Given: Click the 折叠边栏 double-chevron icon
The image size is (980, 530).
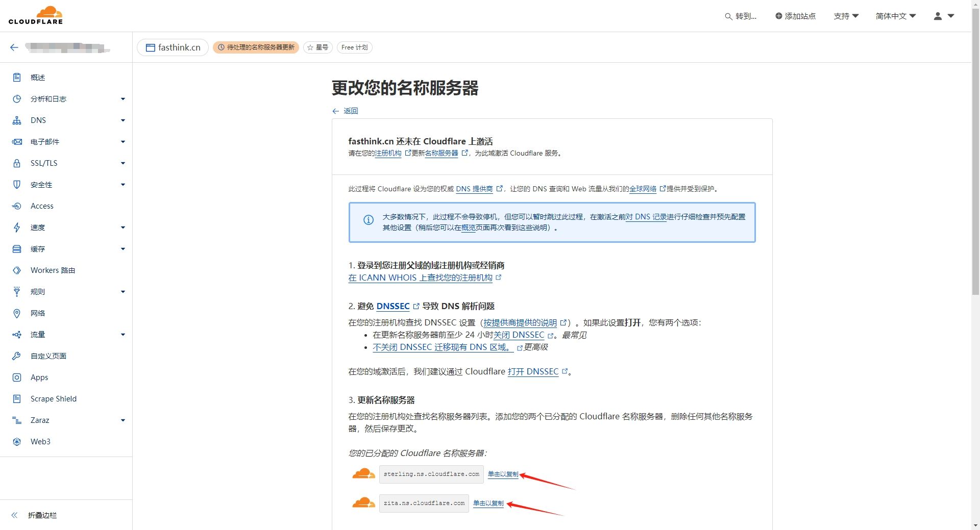Looking at the screenshot, I should point(14,515).
